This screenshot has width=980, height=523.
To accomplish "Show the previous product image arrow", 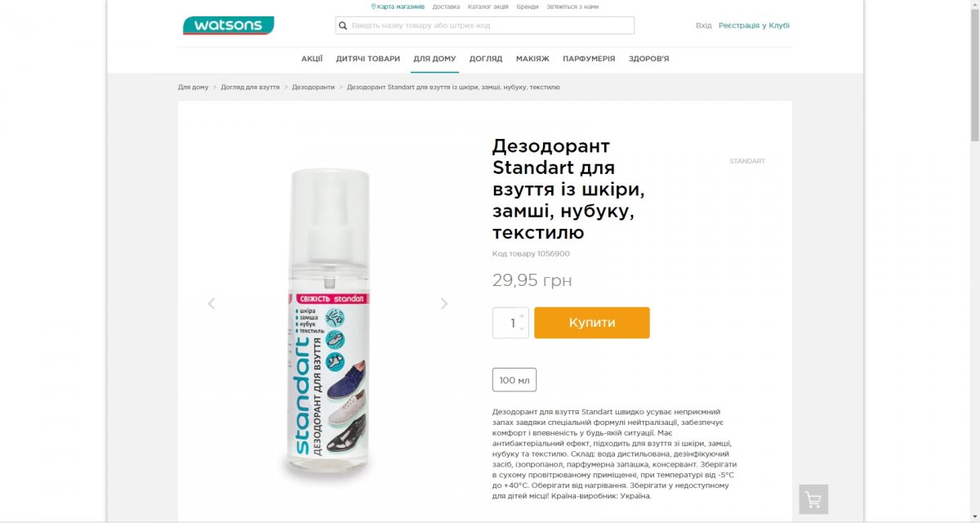I will 211,304.
